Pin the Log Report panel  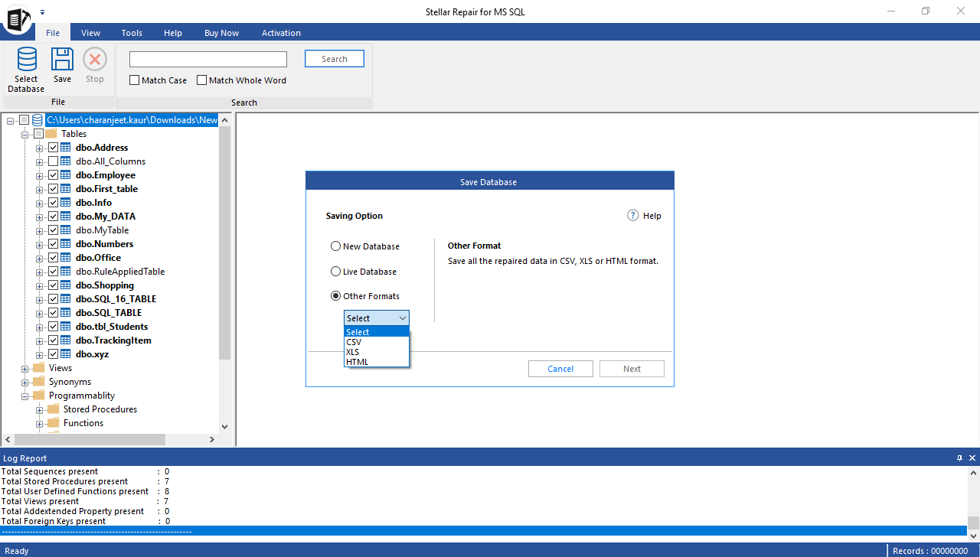[959, 458]
